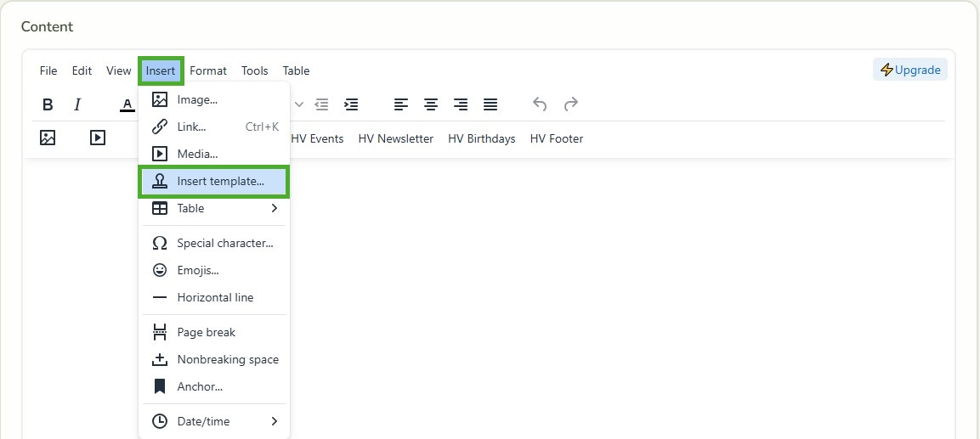Screen dimensions: 980x439
Task: Open the Tools menu
Action: (x=255, y=70)
